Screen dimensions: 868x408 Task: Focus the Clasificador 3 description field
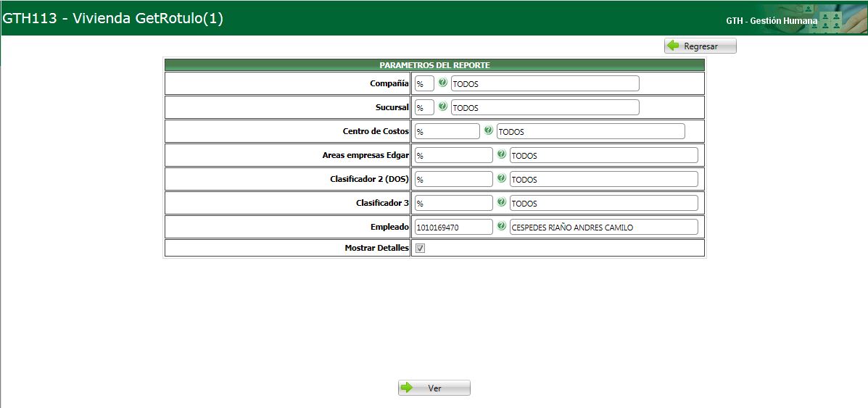click(x=604, y=203)
